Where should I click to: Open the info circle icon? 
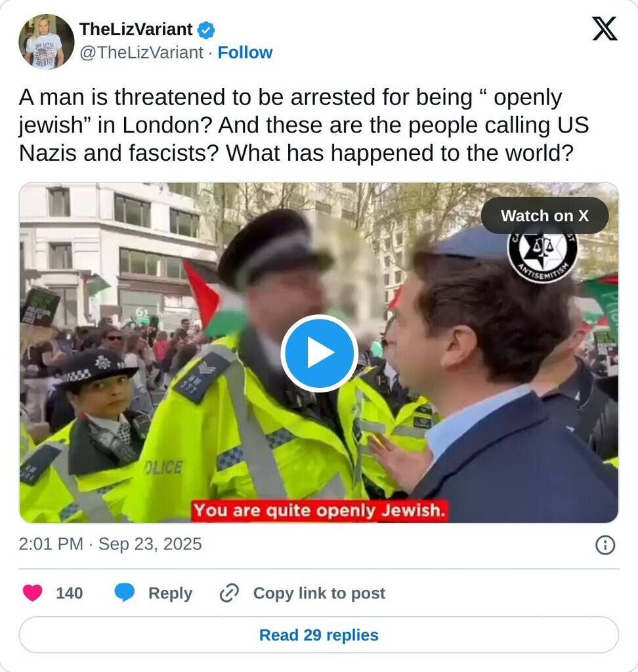click(605, 545)
